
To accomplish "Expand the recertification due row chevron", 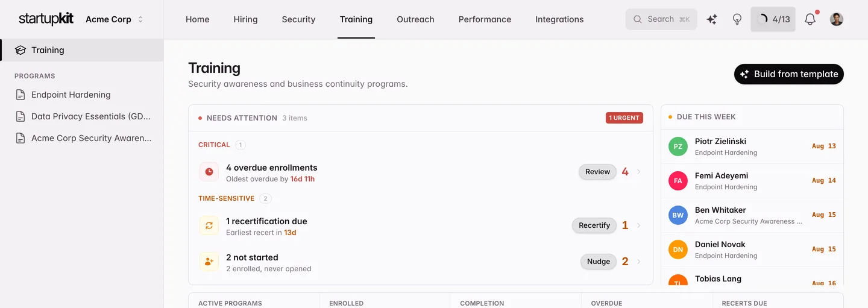I will click(x=639, y=225).
